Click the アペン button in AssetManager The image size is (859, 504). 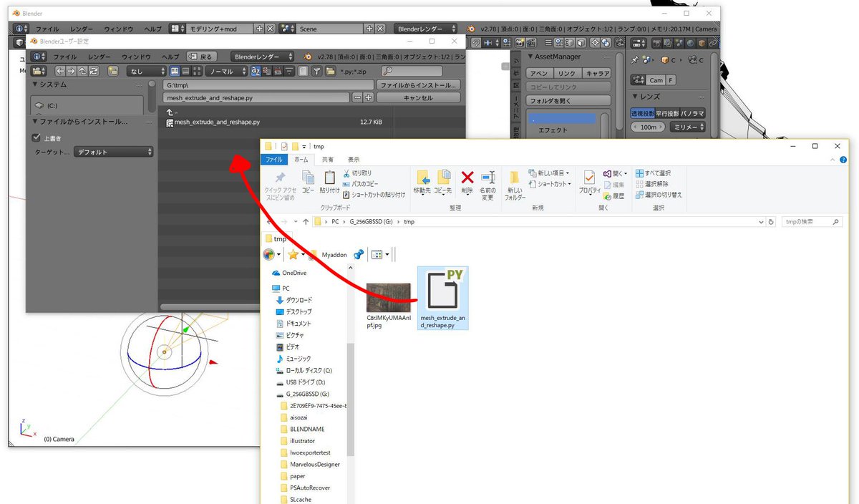point(540,74)
